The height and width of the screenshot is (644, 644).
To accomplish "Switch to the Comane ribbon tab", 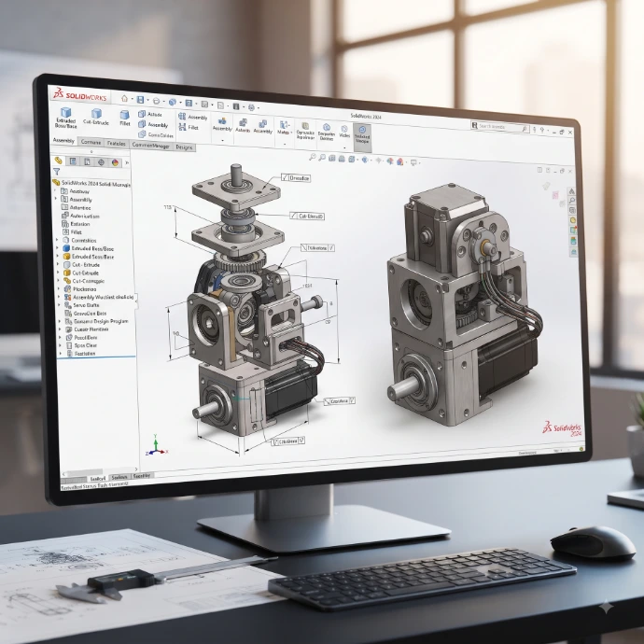I will pyautogui.click(x=91, y=142).
